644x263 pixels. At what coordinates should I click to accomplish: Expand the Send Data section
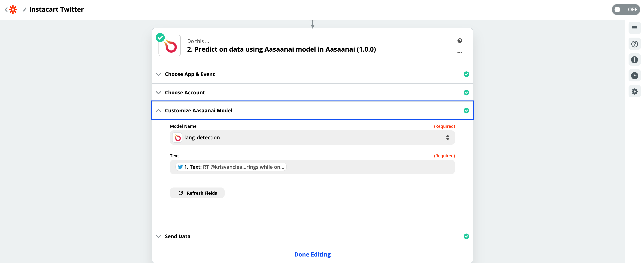[312, 236]
